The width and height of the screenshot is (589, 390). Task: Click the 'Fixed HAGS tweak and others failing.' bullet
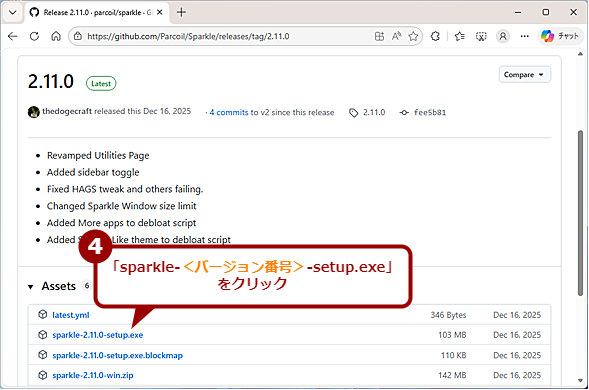click(x=125, y=189)
